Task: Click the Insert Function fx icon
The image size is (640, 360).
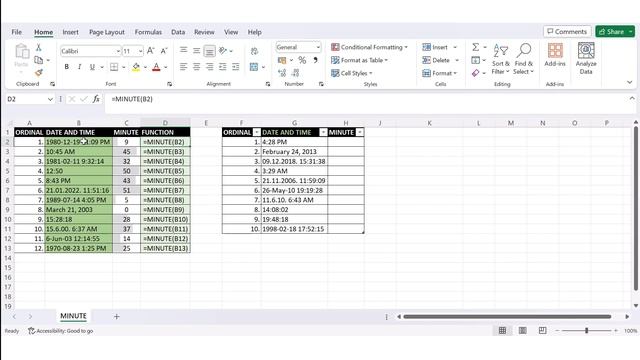Action: [x=96, y=99]
